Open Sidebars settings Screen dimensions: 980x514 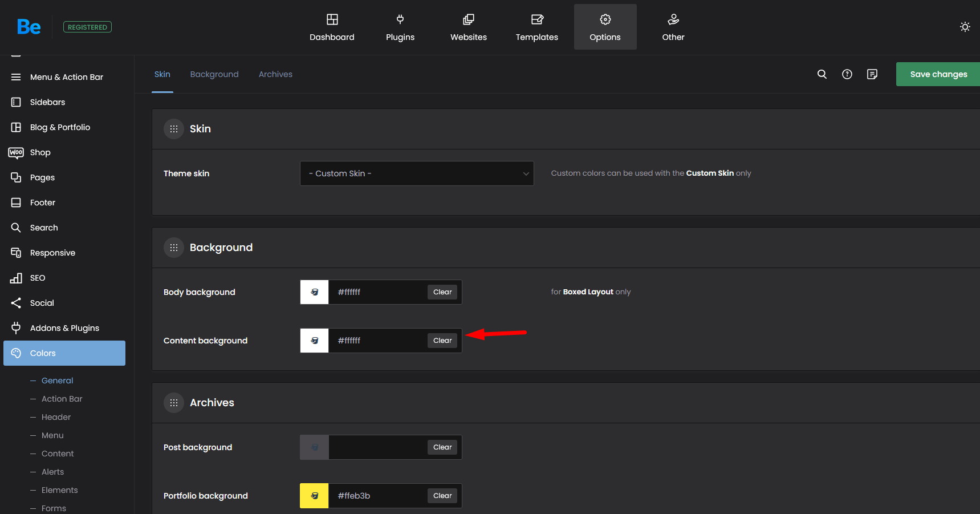click(x=64, y=102)
